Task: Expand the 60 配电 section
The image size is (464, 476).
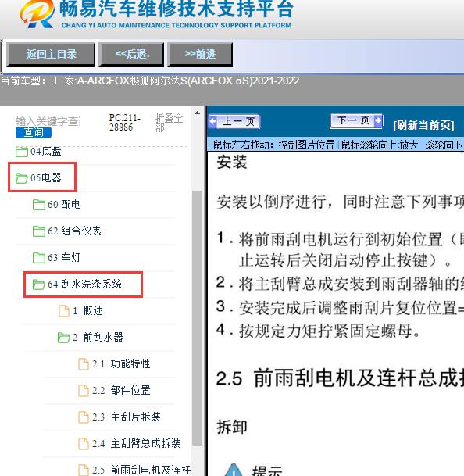Action: (x=64, y=204)
